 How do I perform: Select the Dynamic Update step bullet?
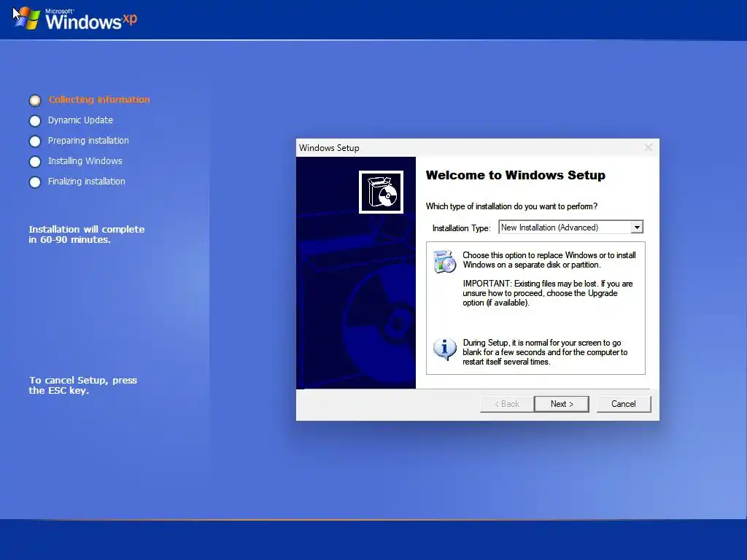[x=35, y=121]
